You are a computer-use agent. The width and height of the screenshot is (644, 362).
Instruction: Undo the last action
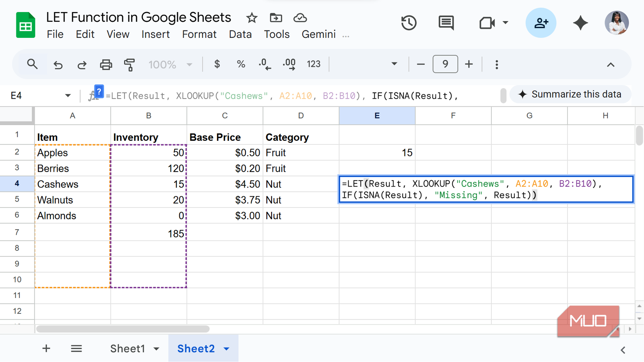point(58,64)
